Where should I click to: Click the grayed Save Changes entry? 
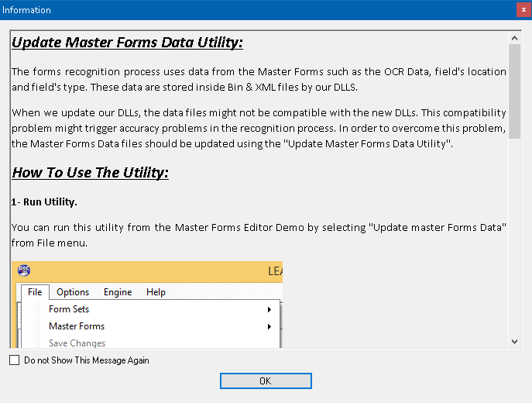[77, 343]
